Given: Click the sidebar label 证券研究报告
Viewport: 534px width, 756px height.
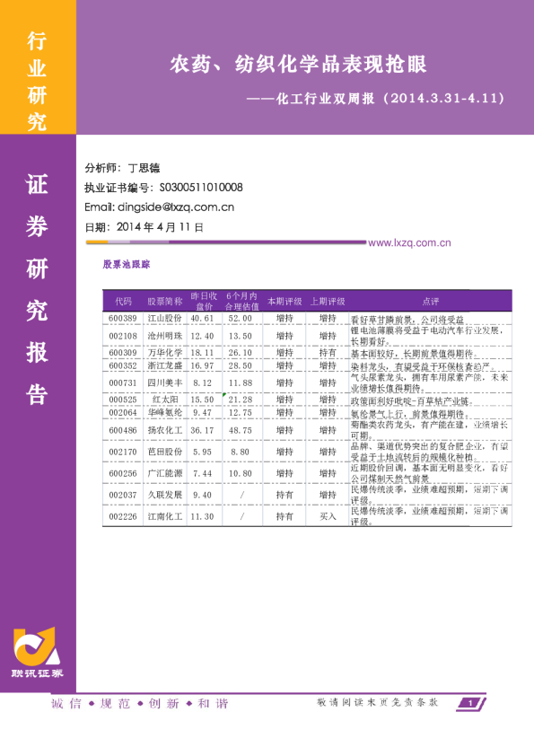Looking at the screenshot, I should (x=37, y=289).
